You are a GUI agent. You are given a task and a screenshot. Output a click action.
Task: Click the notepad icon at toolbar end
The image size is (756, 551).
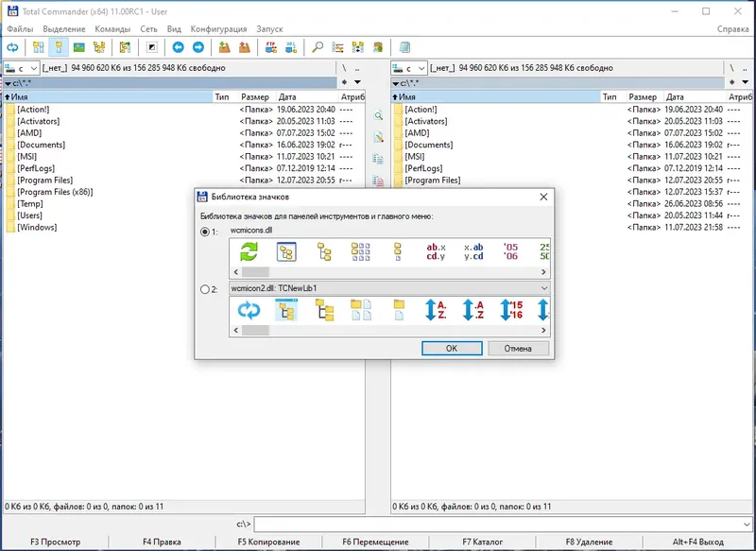pyautogui.click(x=404, y=47)
